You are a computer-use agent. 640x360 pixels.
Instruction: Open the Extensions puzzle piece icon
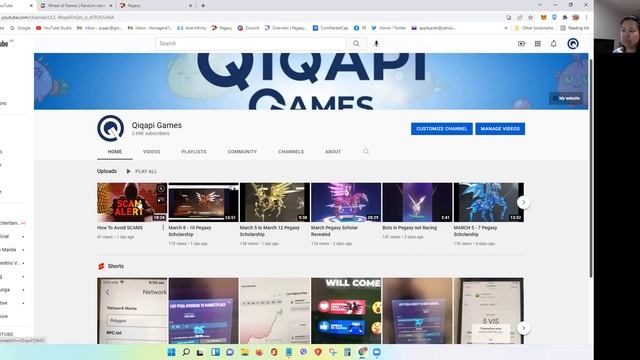point(565,18)
